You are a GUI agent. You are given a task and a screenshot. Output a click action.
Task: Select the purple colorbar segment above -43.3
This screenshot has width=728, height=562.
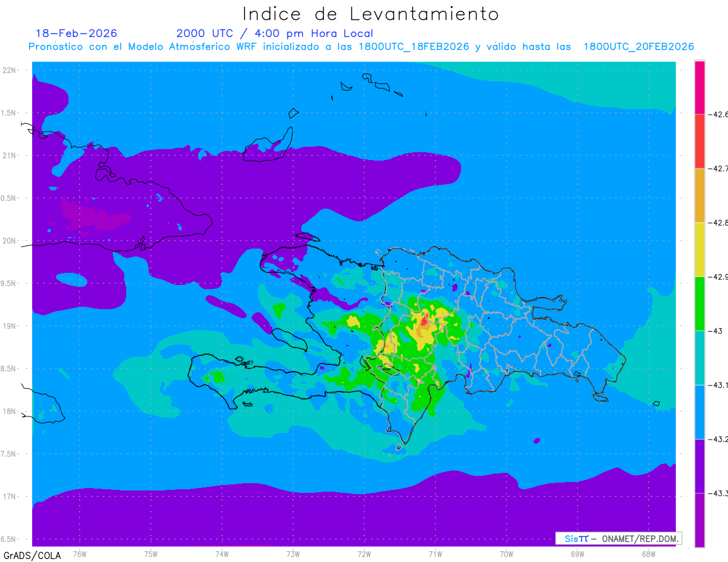699,466
